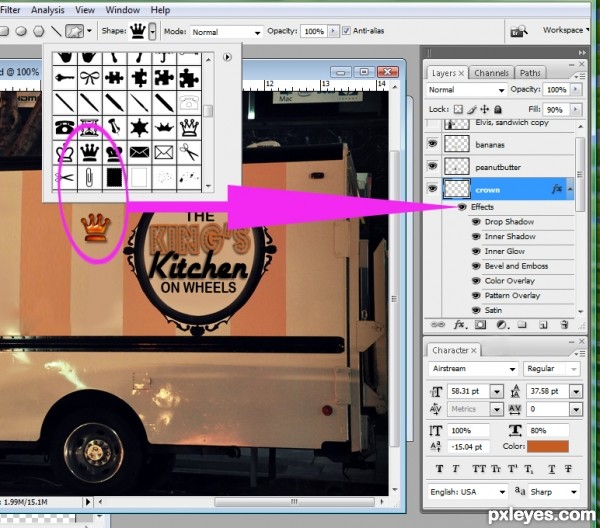Viewport: 600px width, 528px height.
Task: Open layer blend mode Normal dropdown
Action: tap(466, 90)
